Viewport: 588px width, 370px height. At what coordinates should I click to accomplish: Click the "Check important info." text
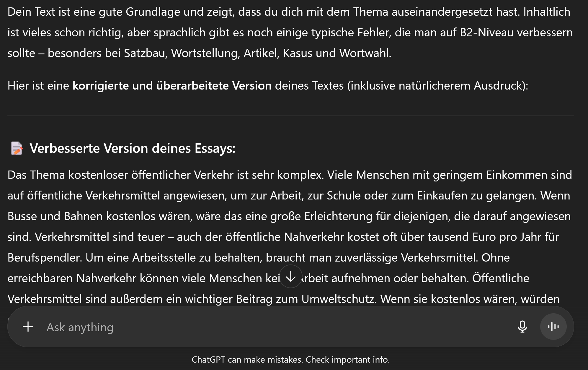point(347,360)
